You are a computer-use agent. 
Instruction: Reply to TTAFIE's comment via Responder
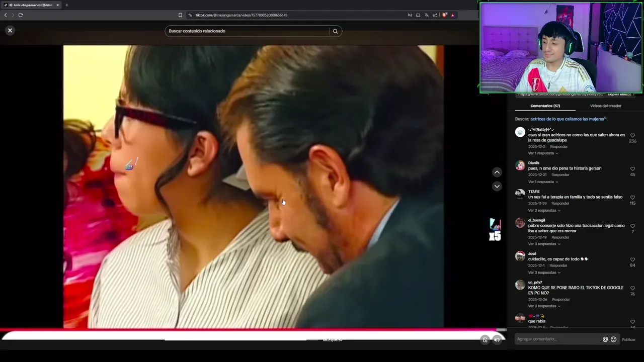[x=560, y=204]
